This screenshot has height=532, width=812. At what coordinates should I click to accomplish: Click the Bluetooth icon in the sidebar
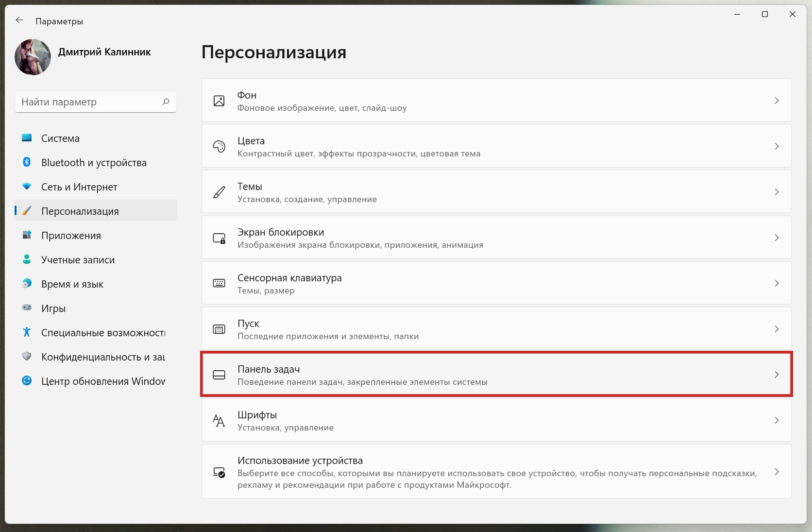[27, 162]
